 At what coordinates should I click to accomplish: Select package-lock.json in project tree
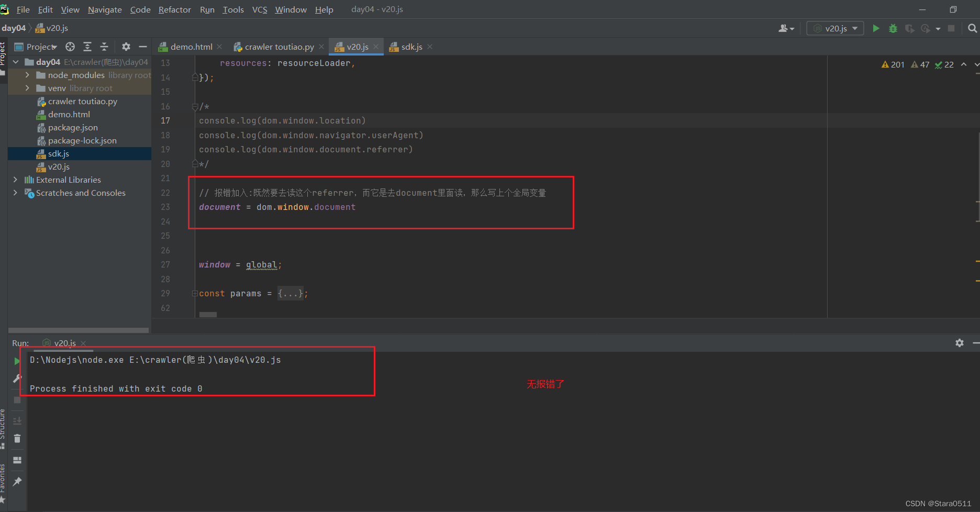coord(82,140)
